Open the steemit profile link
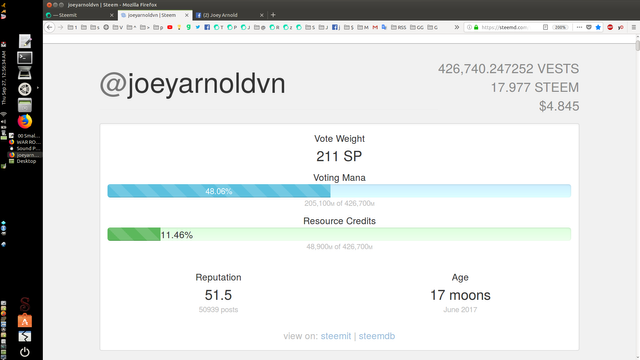 (336, 336)
